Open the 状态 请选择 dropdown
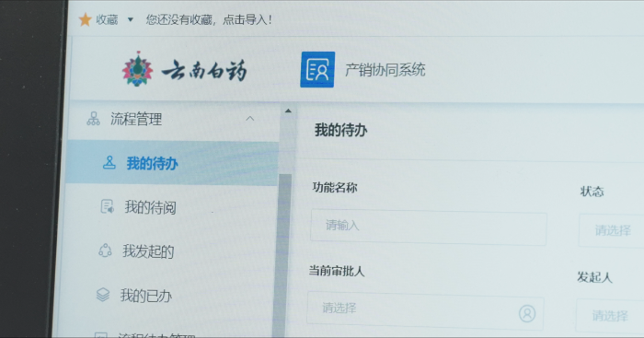Image resolution: width=644 pixels, height=338 pixels. [612, 230]
